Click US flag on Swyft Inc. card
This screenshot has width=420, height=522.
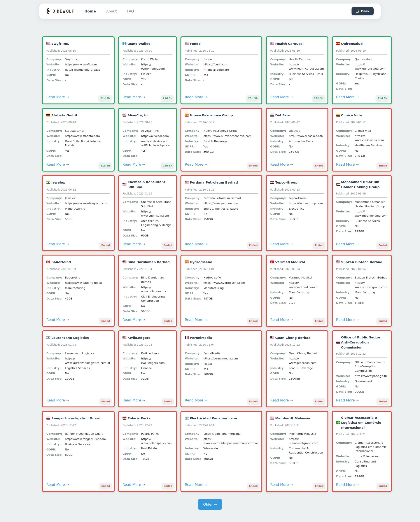click(48, 44)
